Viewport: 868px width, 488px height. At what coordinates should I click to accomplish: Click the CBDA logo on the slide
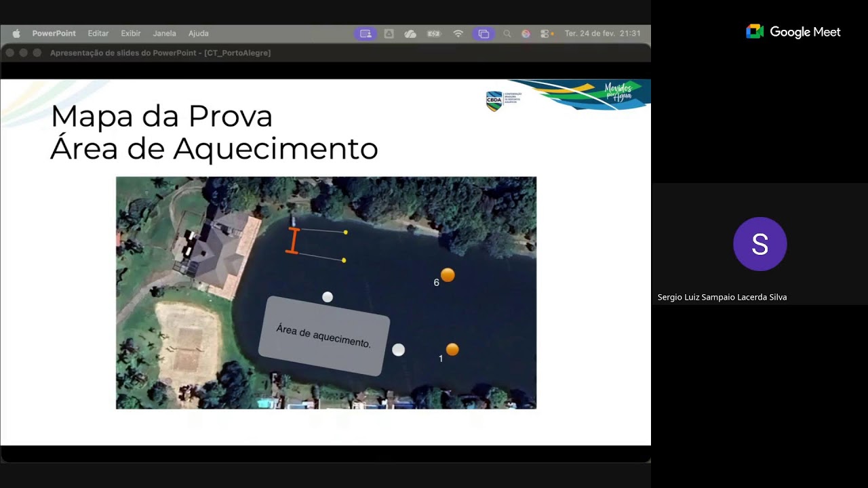pos(504,100)
